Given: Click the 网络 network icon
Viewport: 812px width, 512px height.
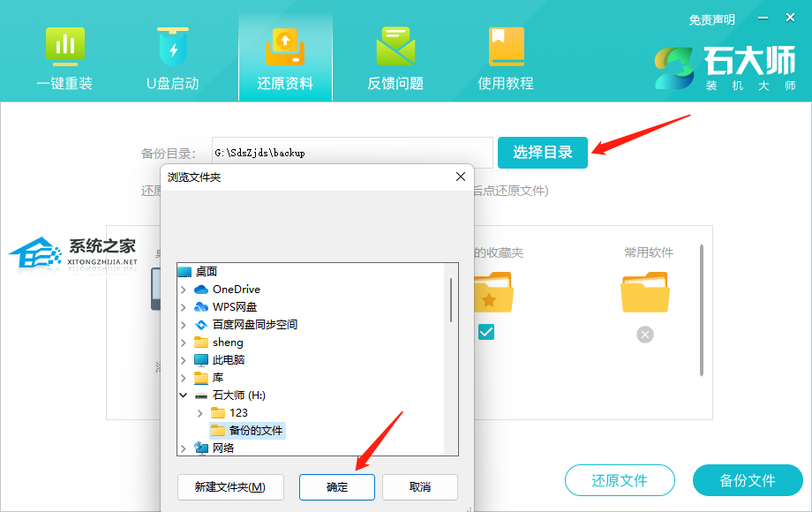Looking at the screenshot, I should 201,448.
